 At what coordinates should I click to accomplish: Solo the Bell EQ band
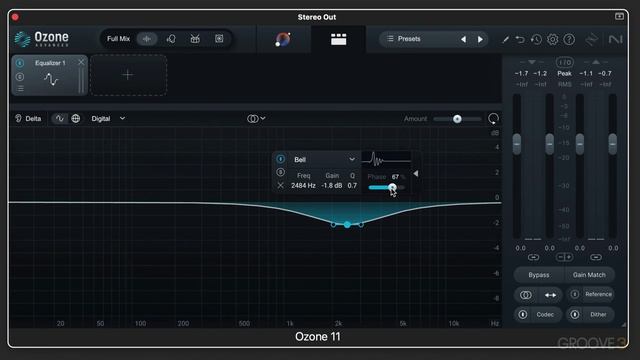[x=280, y=172]
